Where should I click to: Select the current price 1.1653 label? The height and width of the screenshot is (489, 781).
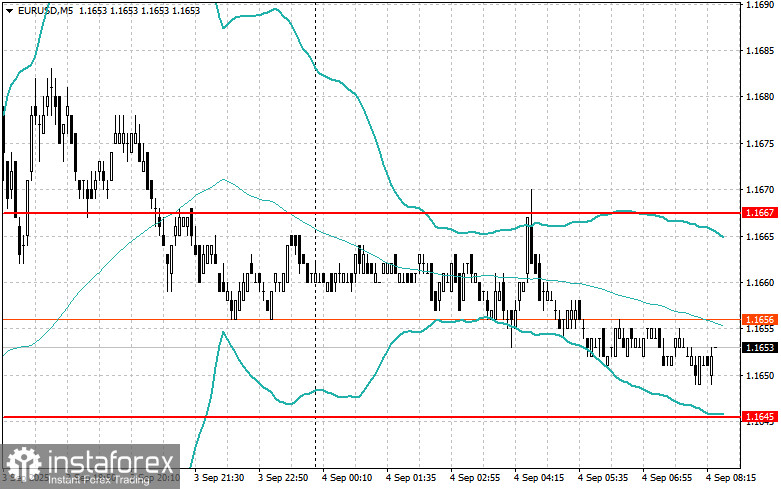pos(760,348)
